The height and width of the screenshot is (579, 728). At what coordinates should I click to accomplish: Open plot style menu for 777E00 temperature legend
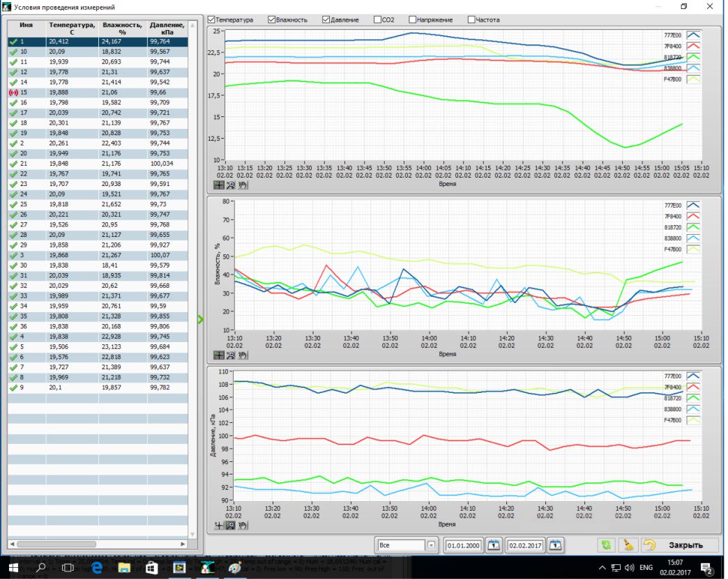coord(693,34)
